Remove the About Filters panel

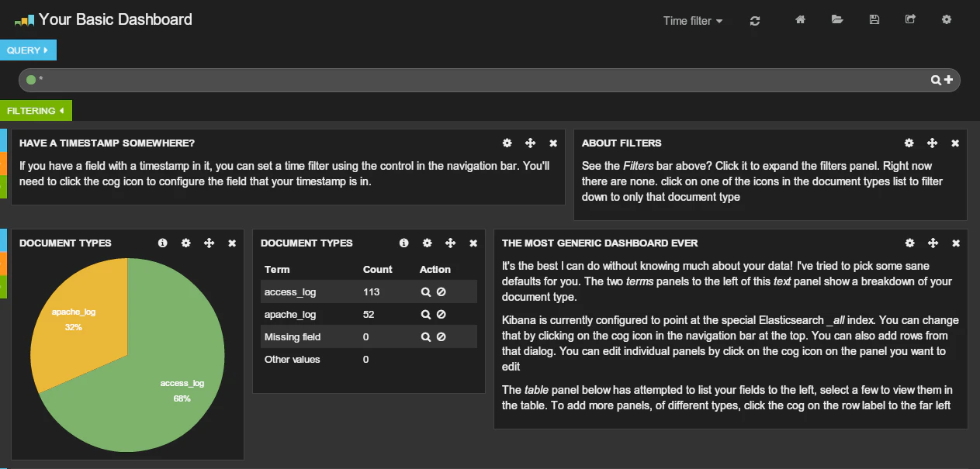pyautogui.click(x=955, y=143)
